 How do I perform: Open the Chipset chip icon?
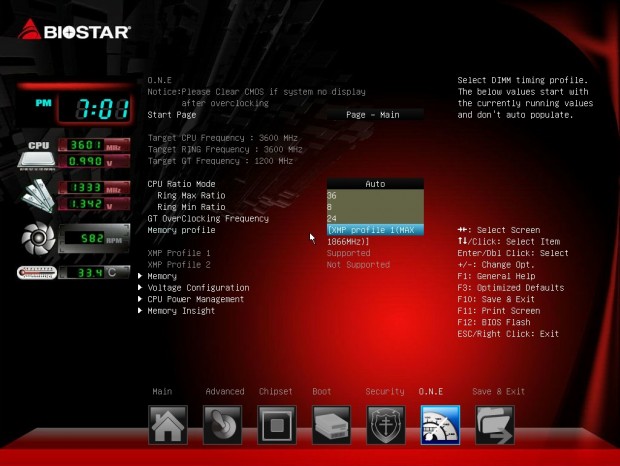coord(277,425)
